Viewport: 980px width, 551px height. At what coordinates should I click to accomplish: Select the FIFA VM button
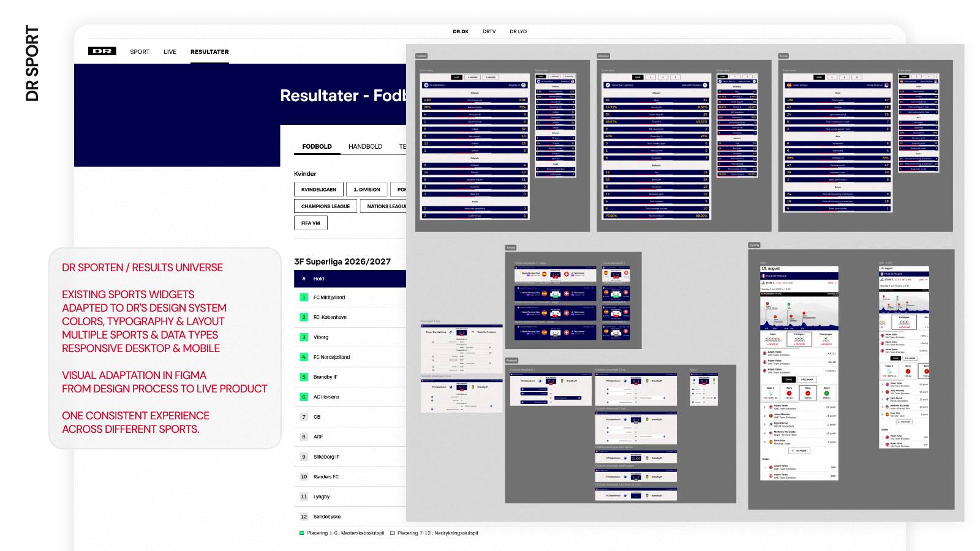tap(311, 223)
